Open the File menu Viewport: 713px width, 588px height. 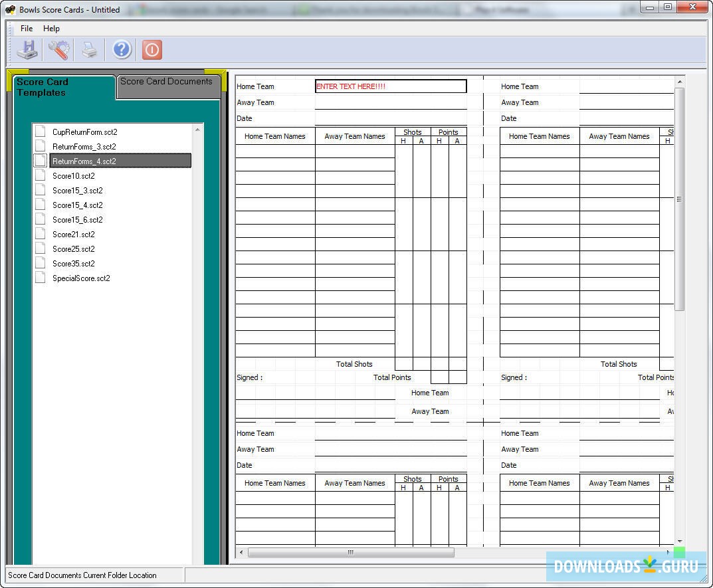pos(27,29)
